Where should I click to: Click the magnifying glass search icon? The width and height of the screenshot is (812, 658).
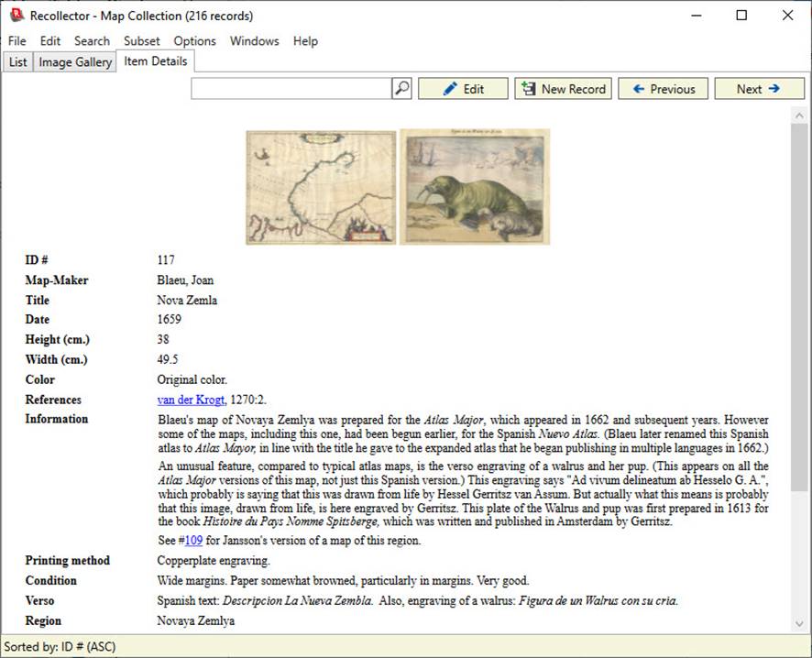[402, 88]
